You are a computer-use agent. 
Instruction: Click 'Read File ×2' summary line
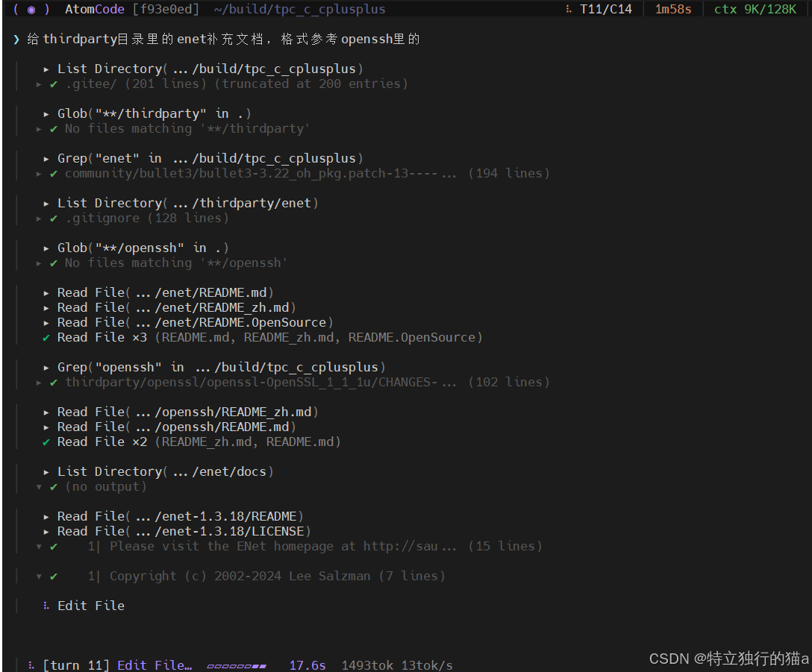click(199, 442)
